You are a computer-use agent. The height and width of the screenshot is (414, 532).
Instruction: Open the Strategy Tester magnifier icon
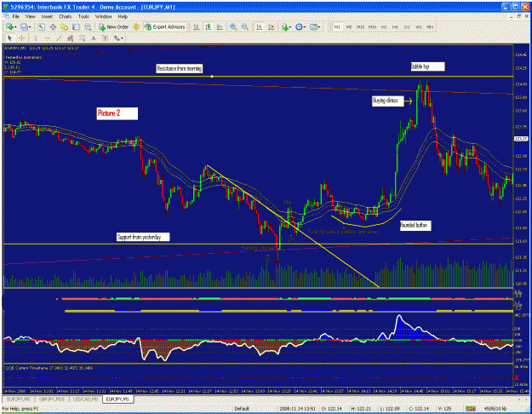88,26
